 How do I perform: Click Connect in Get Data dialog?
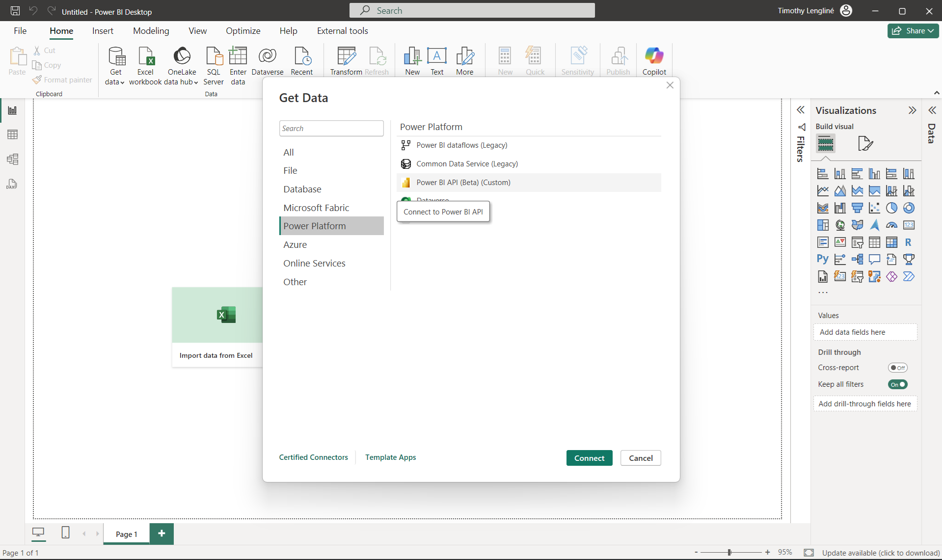(x=589, y=458)
